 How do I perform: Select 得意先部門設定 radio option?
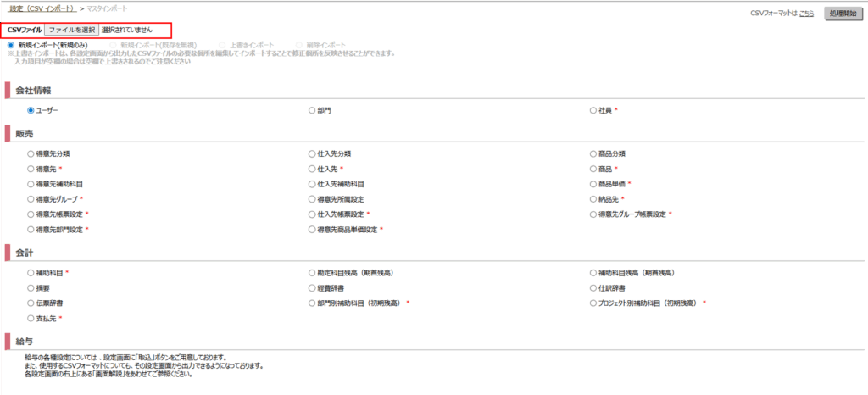(x=31, y=230)
